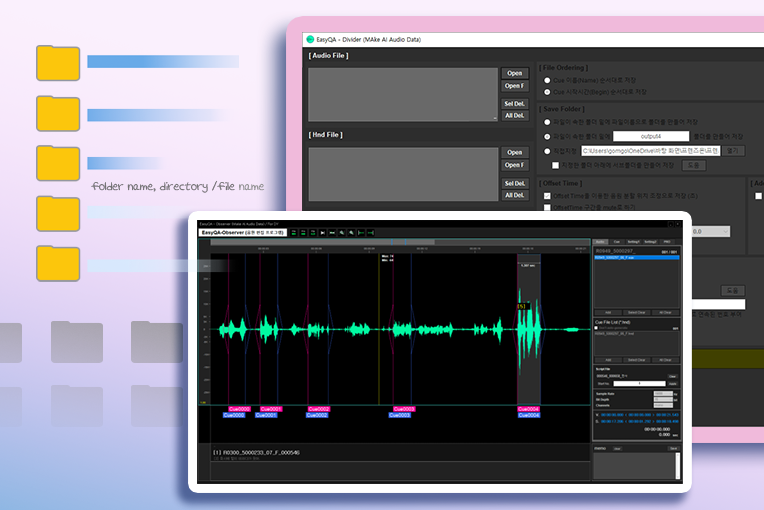Click the Open button for Audio File

(x=514, y=73)
